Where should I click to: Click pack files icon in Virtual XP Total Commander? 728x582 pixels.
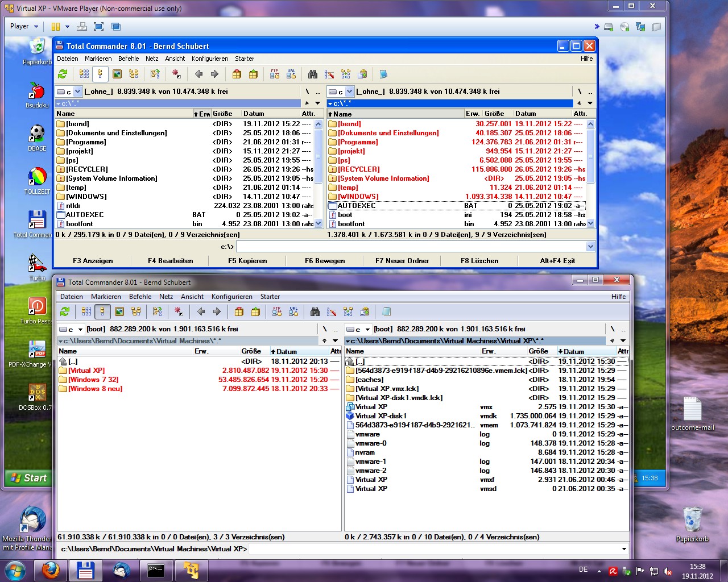tap(237, 74)
